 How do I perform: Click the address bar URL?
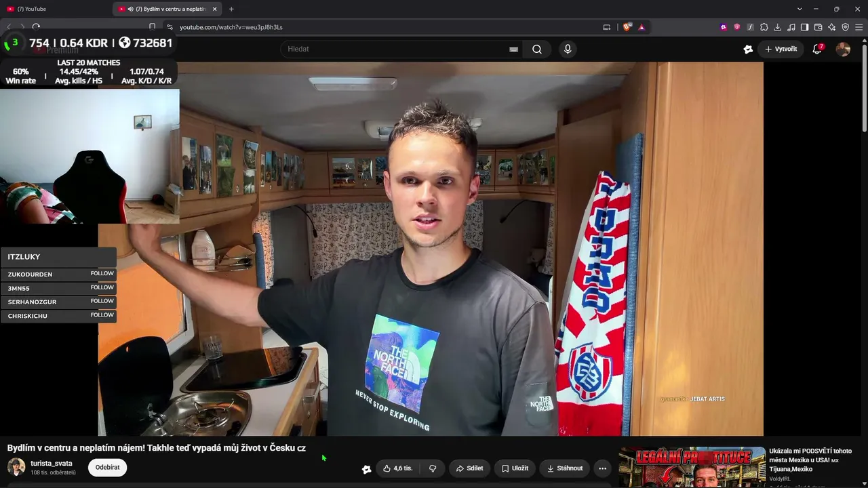(231, 27)
